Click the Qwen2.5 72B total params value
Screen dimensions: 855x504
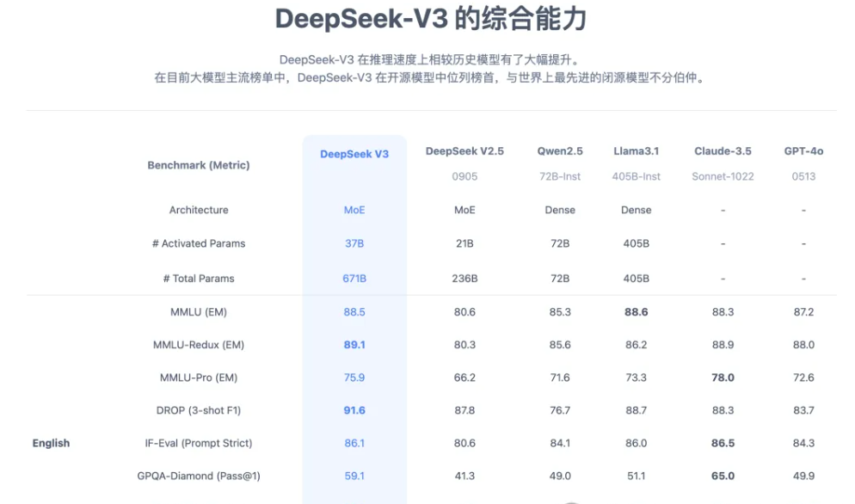coord(560,278)
